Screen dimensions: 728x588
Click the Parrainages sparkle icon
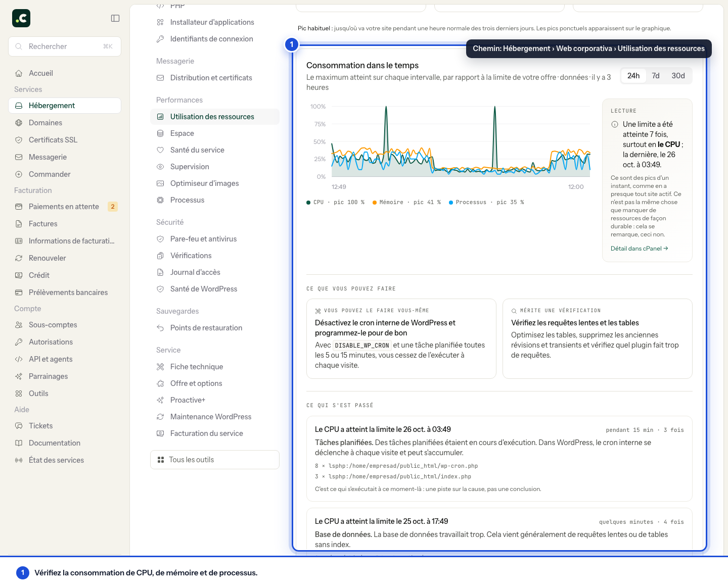[19, 376]
